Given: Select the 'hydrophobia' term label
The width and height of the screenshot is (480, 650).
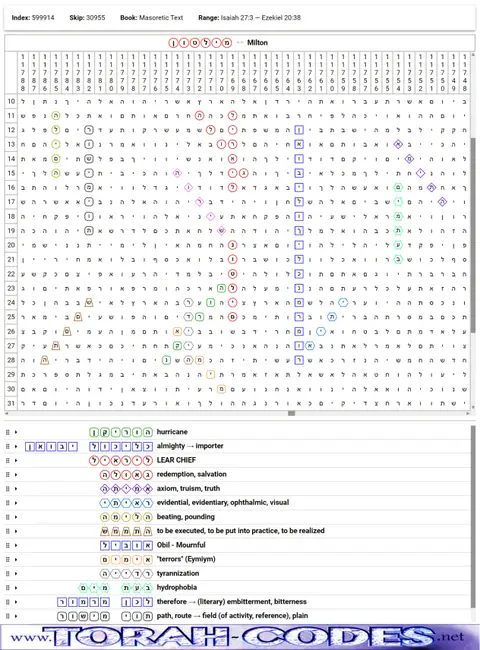Looking at the screenshot, I should point(177,587).
